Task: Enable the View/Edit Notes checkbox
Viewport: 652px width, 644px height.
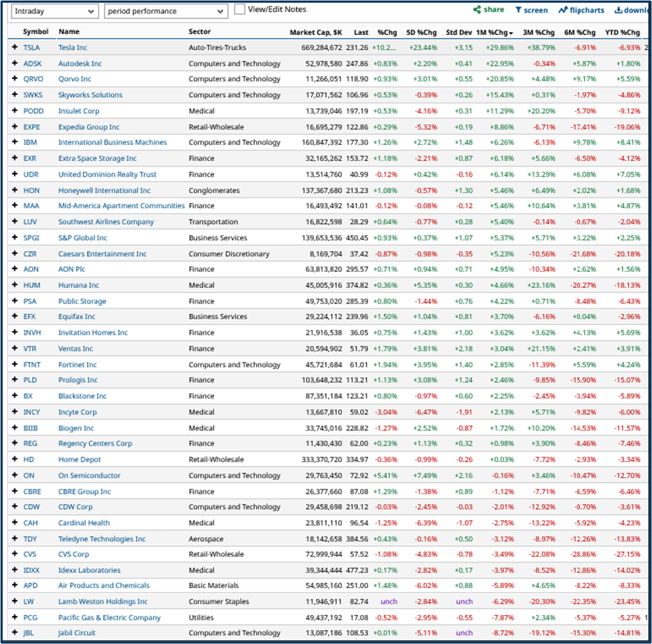Action: (239, 10)
